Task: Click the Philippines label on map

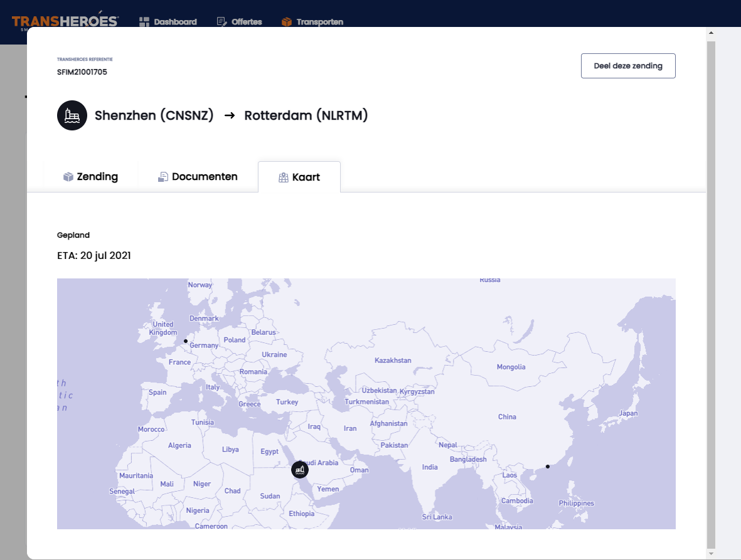Action: tap(576, 504)
